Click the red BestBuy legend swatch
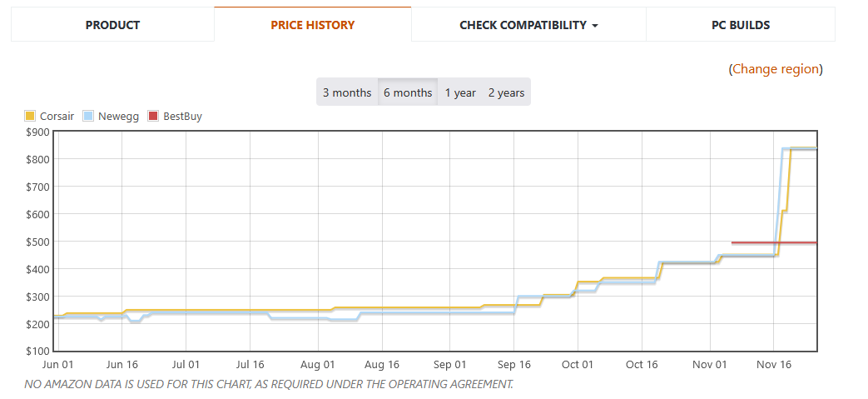The width and height of the screenshot is (868, 399). (154, 116)
